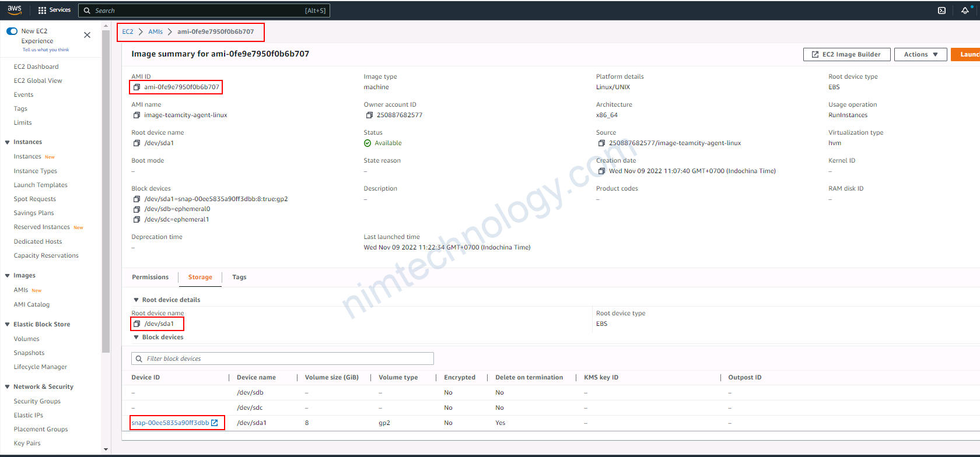Open Limits in the sidebar
Screen dimensions: 980x457
(23, 122)
